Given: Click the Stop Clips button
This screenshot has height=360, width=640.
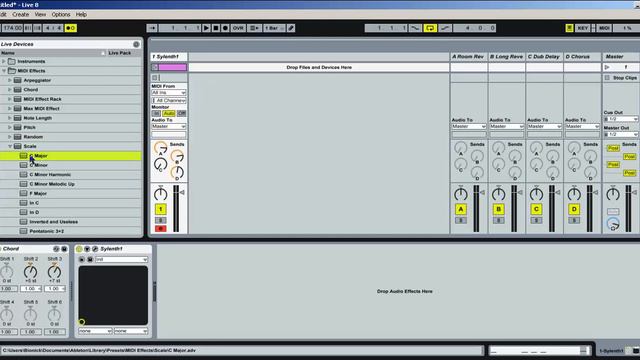Looking at the screenshot, I should (x=621, y=78).
